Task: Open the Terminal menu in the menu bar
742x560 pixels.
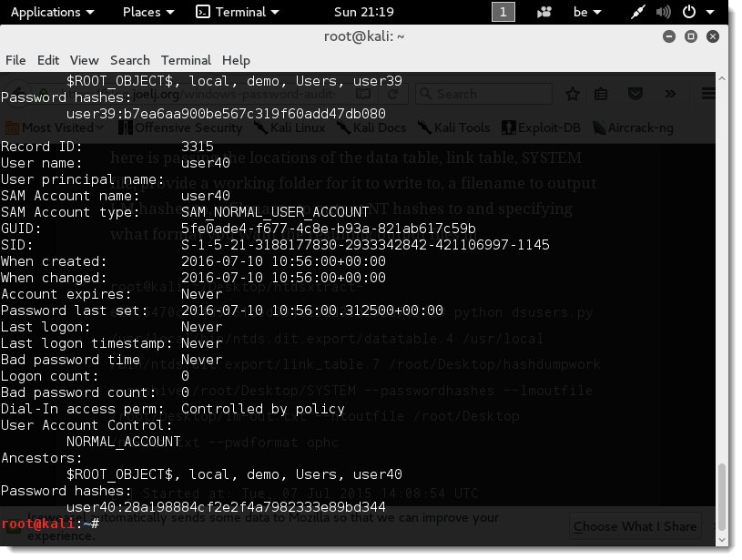Action: coord(186,60)
